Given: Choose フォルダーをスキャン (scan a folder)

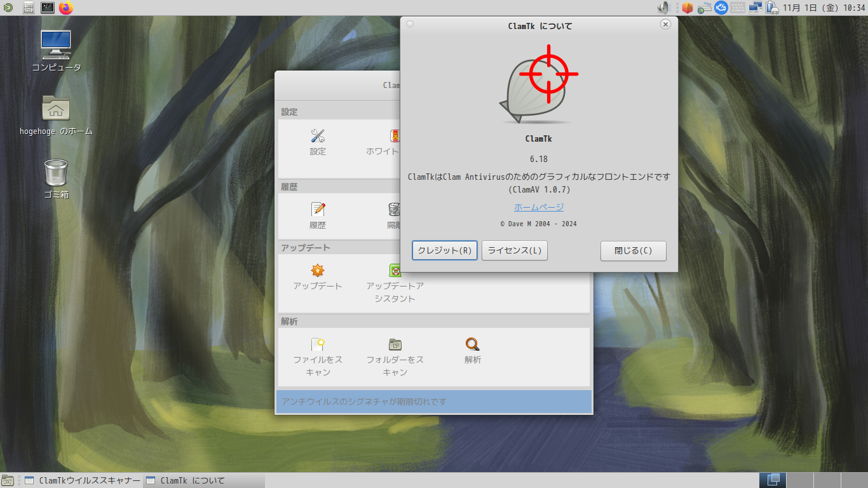Looking at the screenshot, I should 395,357.
